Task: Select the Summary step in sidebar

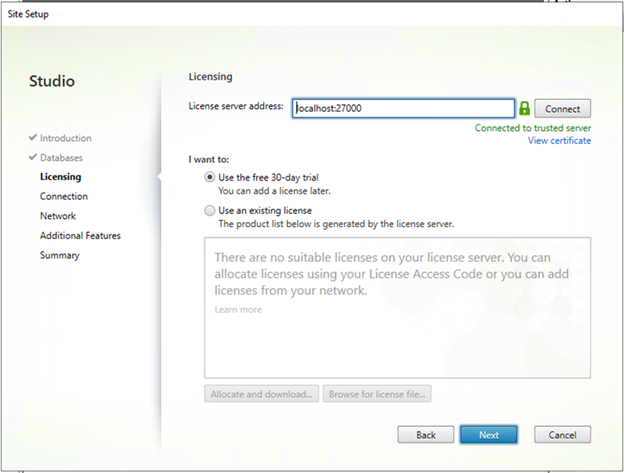Action: click(x=60, y=255)
